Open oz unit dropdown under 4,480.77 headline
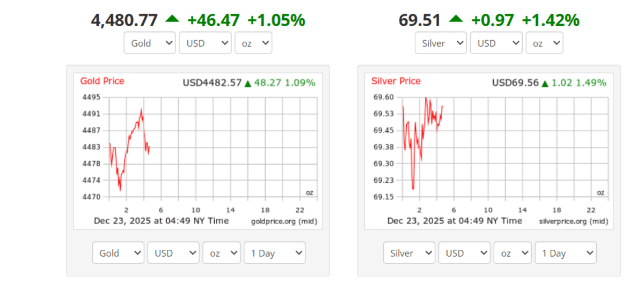Screen dimensions: 644x291 (x=253, y=43)
